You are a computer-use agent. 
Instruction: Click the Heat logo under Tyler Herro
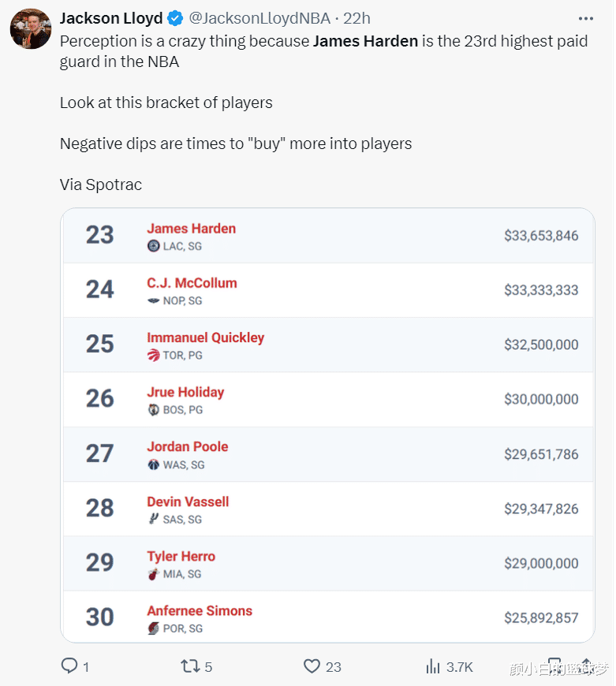(x=153, y=574)
